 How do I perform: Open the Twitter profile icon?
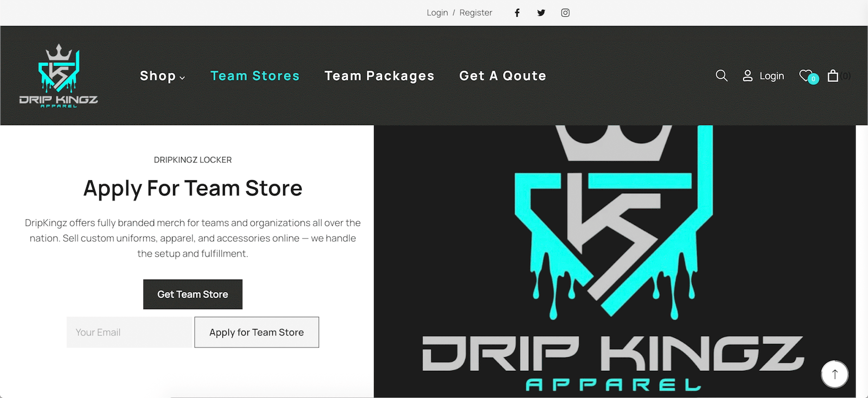pyautogui.click(x=541, y=12)
